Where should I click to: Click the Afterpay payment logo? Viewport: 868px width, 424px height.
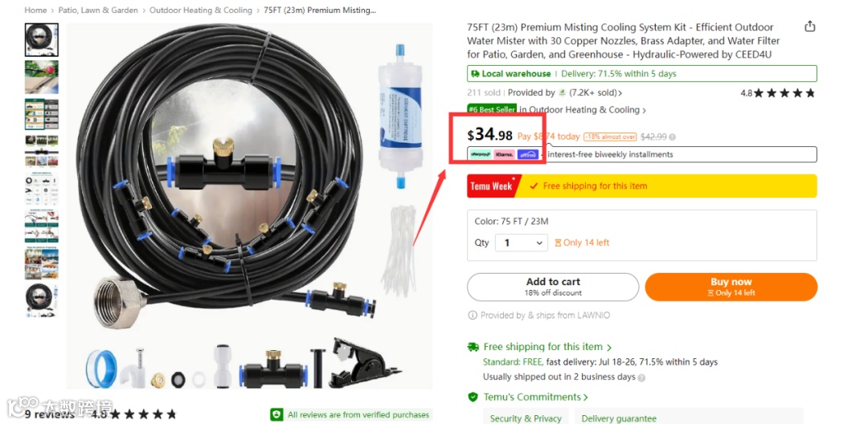tap(481, 155)
